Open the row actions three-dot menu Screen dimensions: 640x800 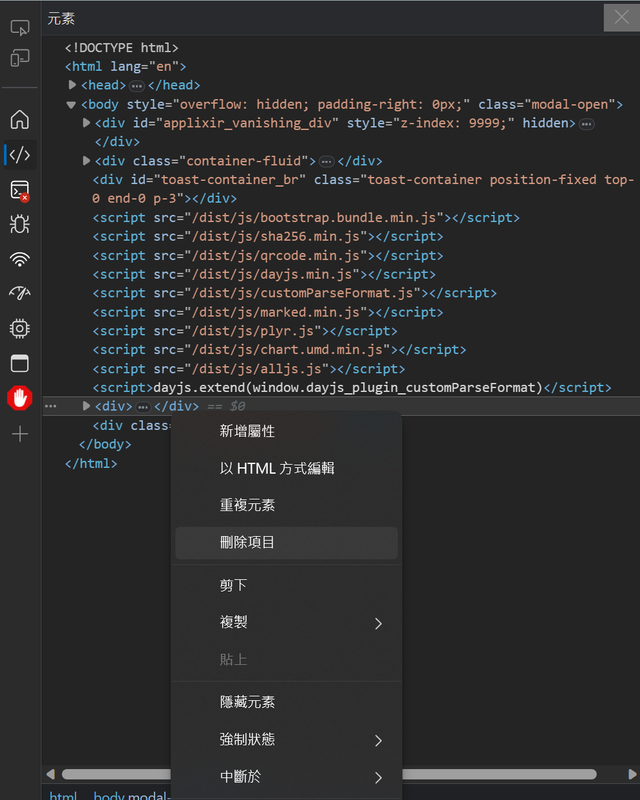click(x=51, y=406)
